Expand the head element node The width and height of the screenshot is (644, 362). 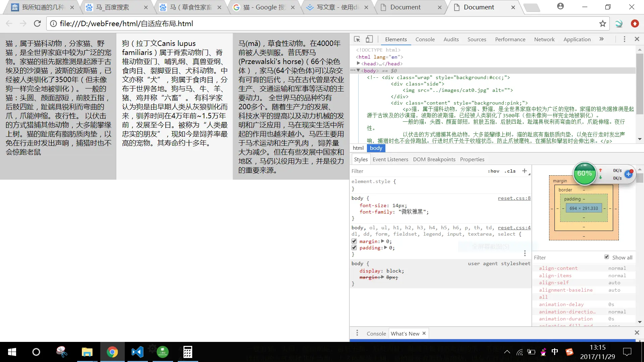pyautogui.click(x=359, y=63)
